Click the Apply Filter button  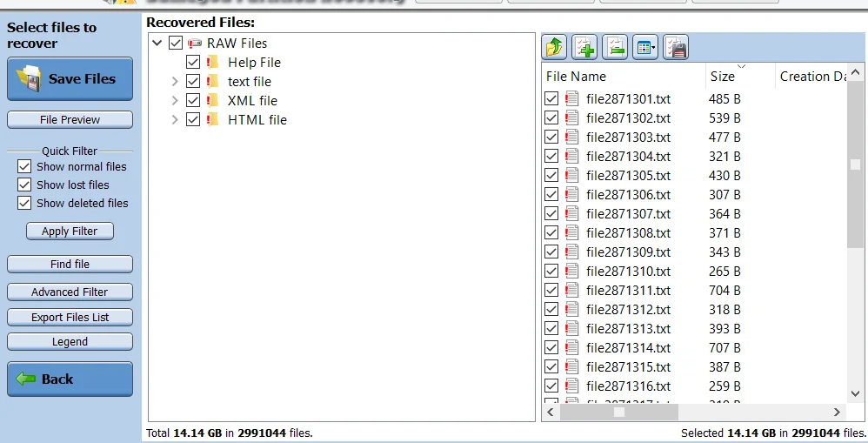[x=70, y=231]
